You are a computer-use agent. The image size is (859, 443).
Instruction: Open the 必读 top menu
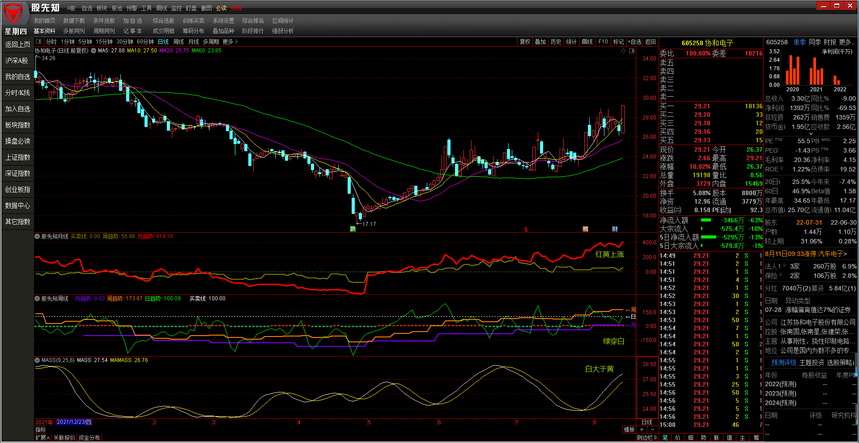[x=221, y=9]
